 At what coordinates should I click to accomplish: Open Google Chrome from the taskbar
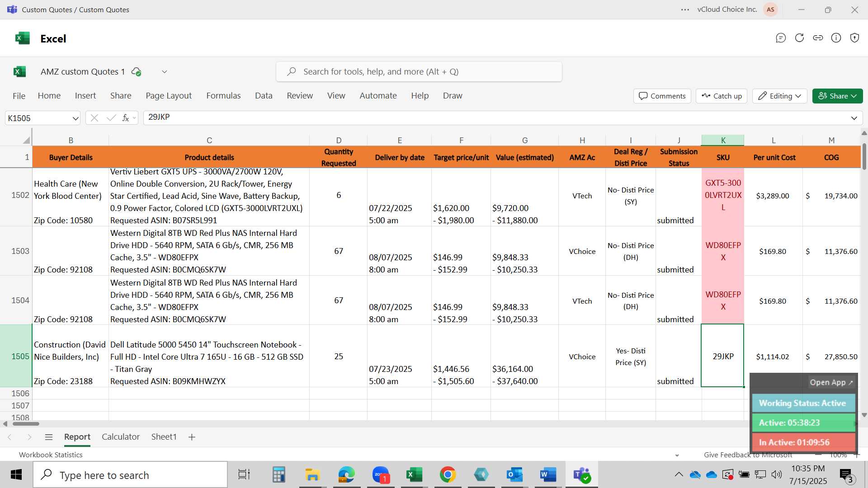[x=448, y=474]
